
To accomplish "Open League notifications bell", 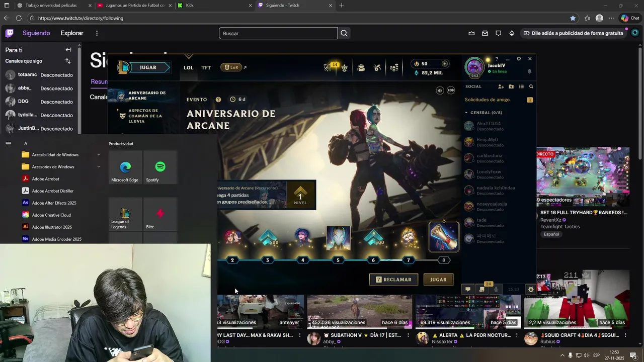I will 529,71.
